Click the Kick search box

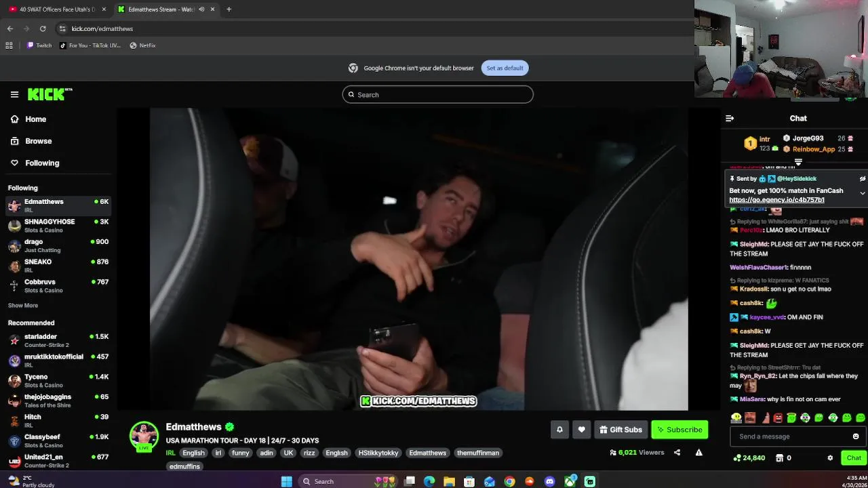[x=438, y=95]
